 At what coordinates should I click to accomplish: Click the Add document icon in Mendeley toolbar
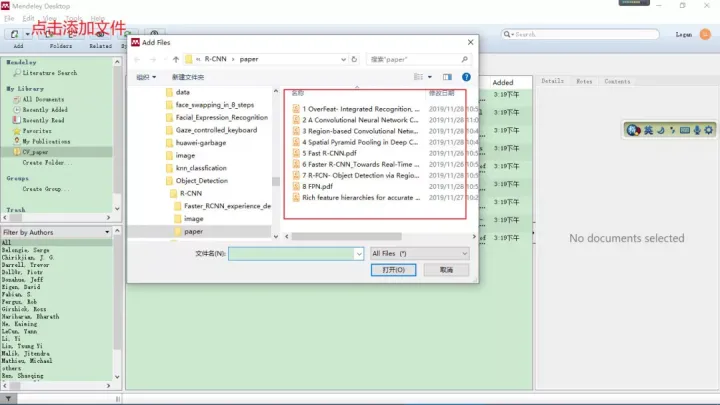[x=15, y=34]
